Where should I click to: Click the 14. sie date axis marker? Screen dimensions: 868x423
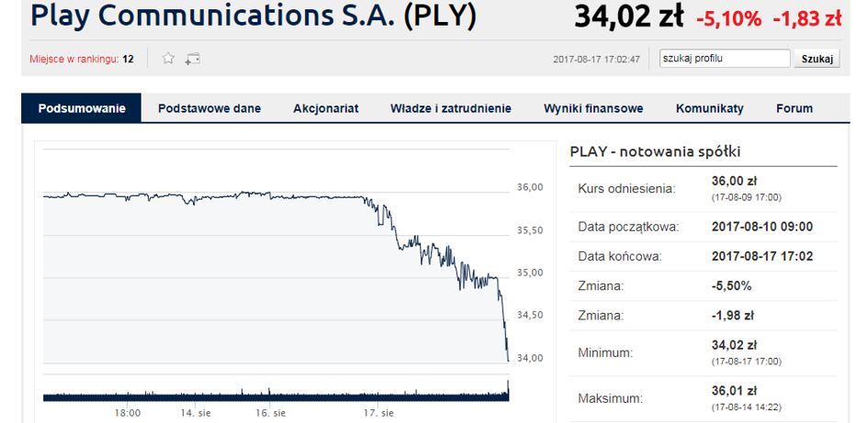[x=194, y=413]
